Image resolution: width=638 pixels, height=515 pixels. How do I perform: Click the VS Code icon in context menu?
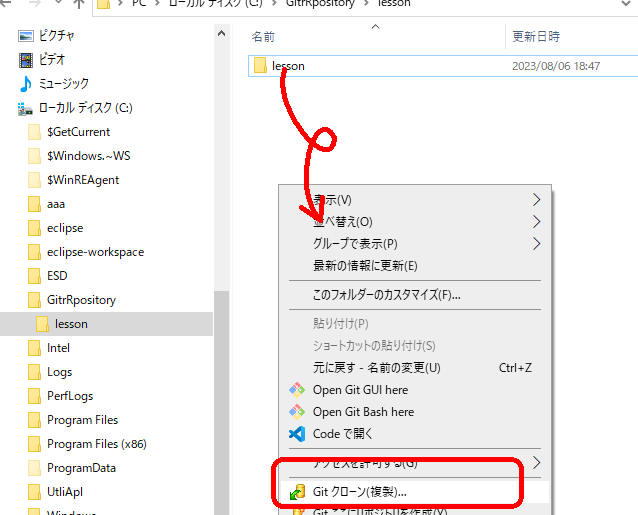pyautogui.click(x=297, y=434)
